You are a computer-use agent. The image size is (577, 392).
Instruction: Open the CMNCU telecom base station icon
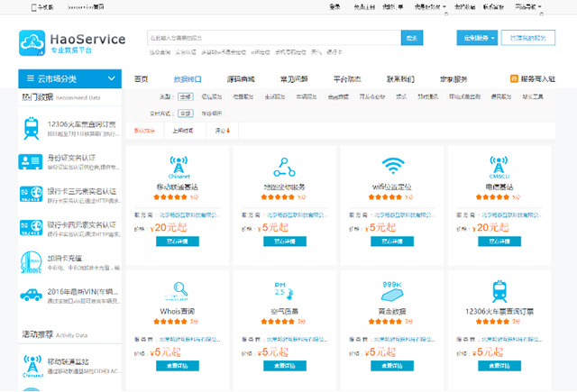(499, 167)
